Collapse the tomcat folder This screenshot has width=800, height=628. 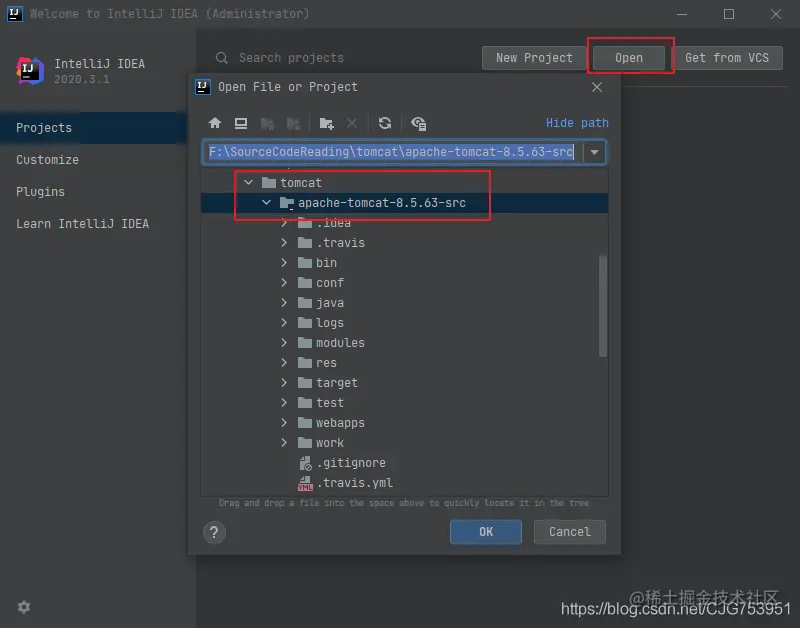(x=248, y=182)
